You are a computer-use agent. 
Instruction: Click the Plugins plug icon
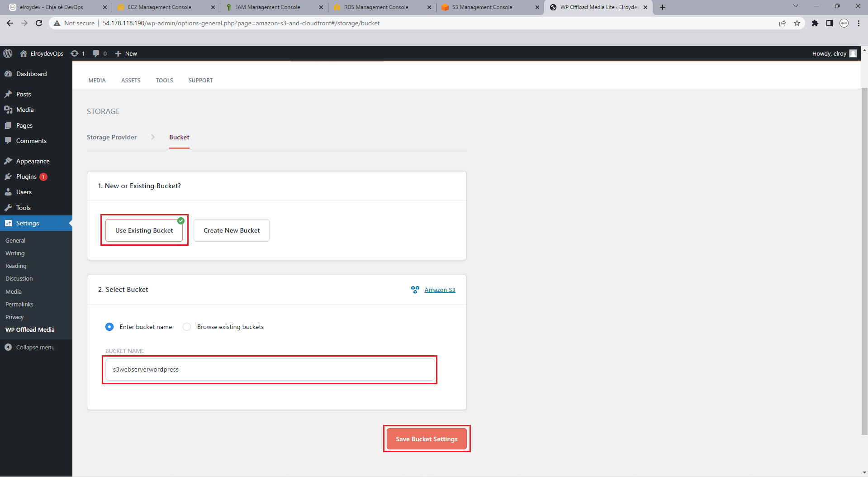click(x=8, y=176)
